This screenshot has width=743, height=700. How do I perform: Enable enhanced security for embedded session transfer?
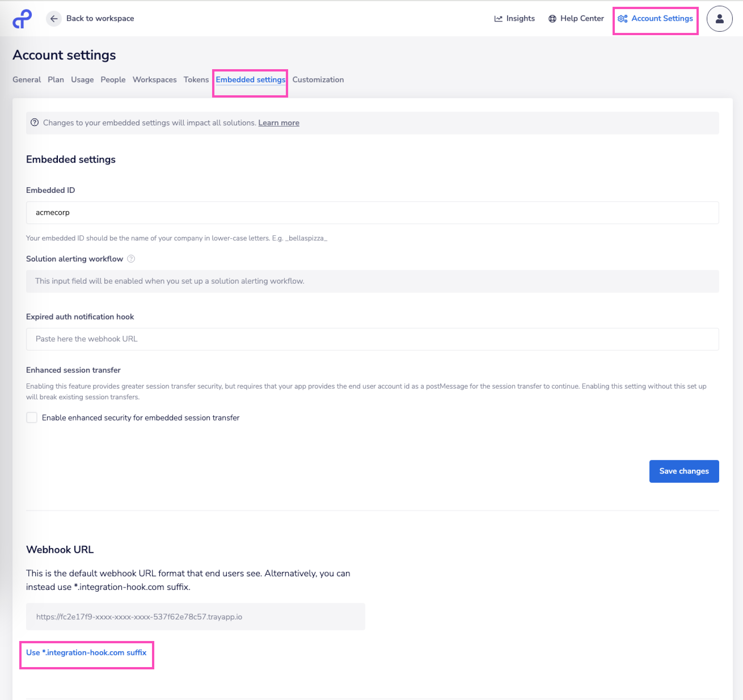coord(32,418)
